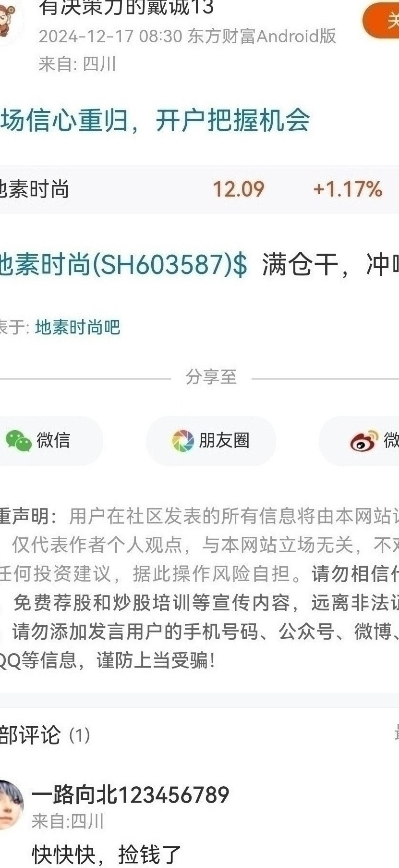Image resolution: width=399 pixels, height=868 pixels.
Task: Tap the 朋友圈 Moments share icon
Action: click(183, 441)
